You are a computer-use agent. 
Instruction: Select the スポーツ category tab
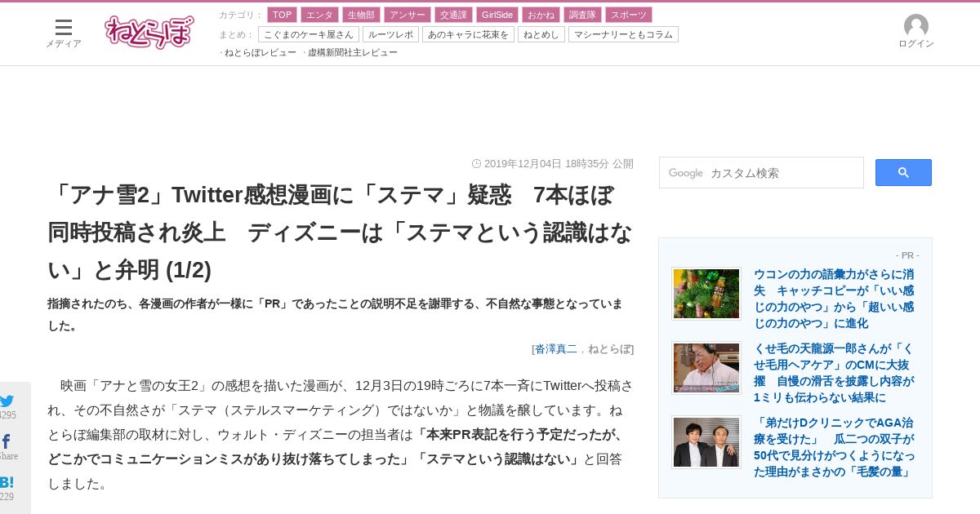(x=629, y=15)
